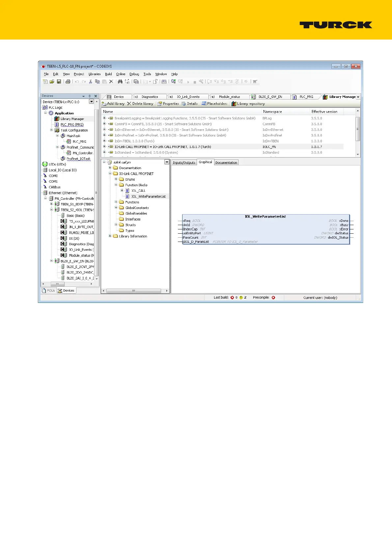Open the Placeholders button

pyautogui.click(x=214, y=103)
